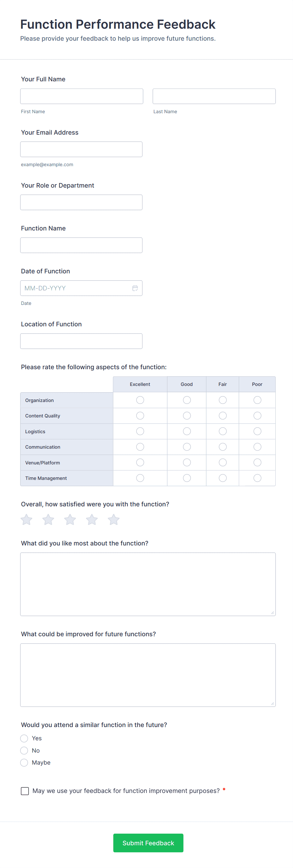This screenshot has width=293, height=868.
Task: Open the date picker calendar icon
Action: pos(135,288)
